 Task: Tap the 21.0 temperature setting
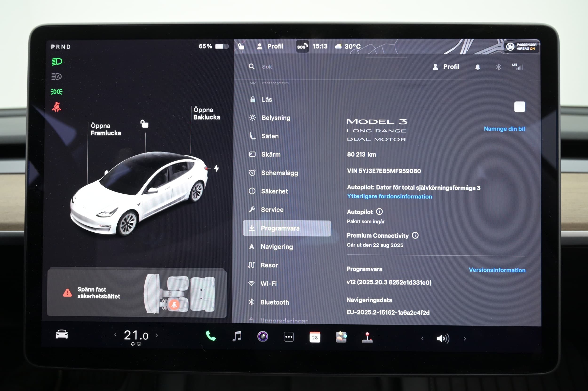pos(136,335)
